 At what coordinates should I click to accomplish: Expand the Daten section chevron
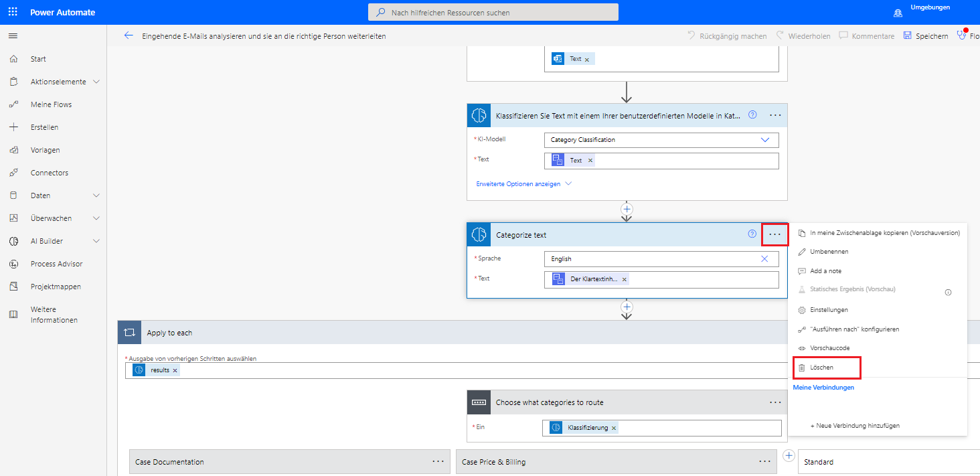tap(96, 195)
